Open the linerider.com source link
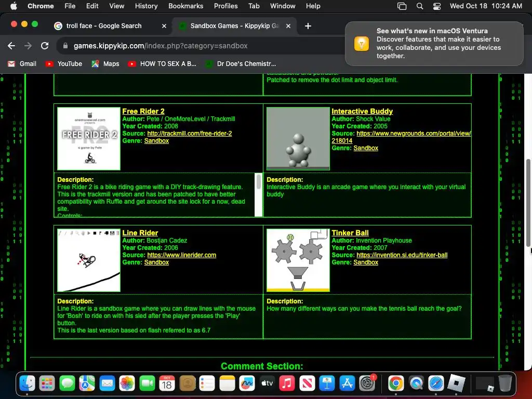532x399 pixels. click(181, 255)
